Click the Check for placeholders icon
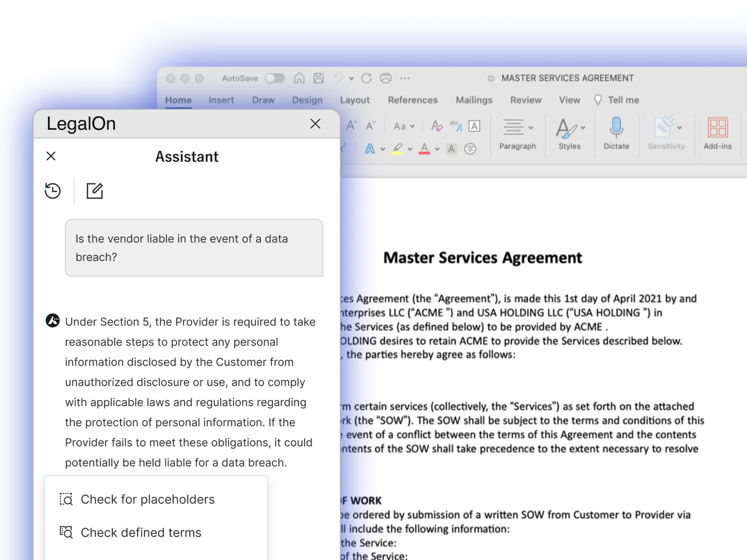The width and height of the screenshot is (747, 560). (66, 499)
